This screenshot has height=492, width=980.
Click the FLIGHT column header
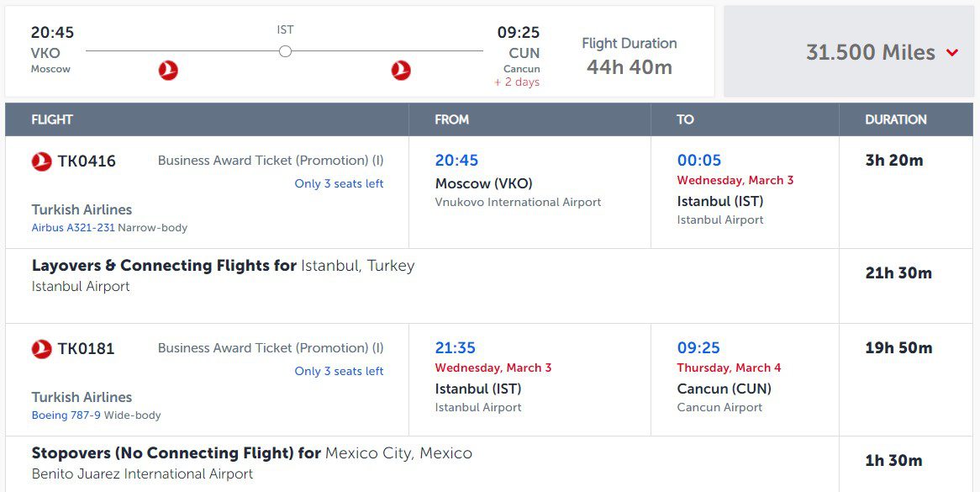[52, 119]
